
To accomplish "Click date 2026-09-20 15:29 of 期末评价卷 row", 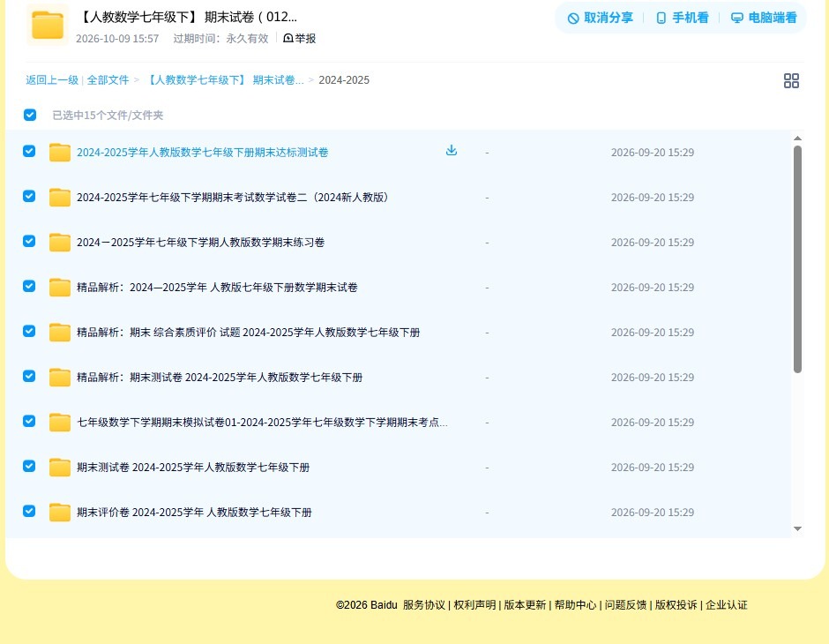I will click(653, 512).
